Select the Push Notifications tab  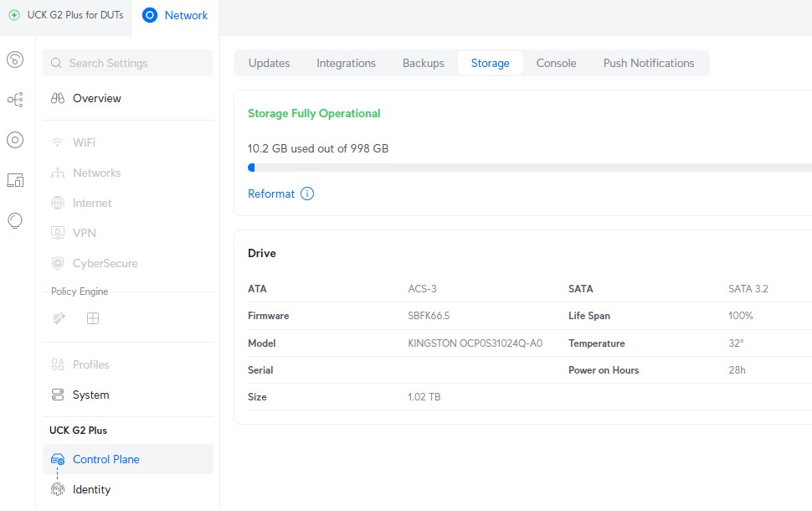[649, 63]
